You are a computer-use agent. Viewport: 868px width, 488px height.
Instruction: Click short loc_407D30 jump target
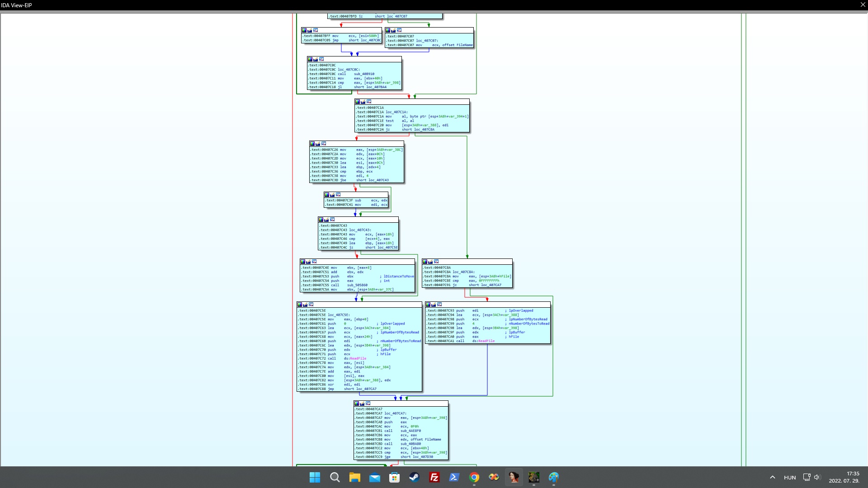(x=423, y=457)
